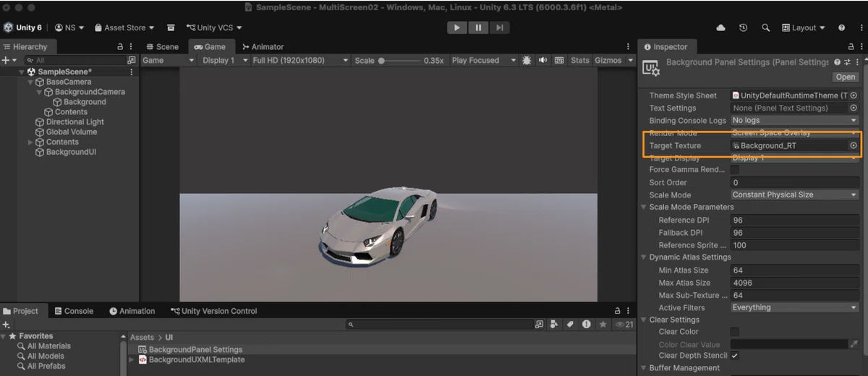The width and height of the screenshot is (868, 376).
Task: Start Play mode with the Play button
Action: [456, 27]
